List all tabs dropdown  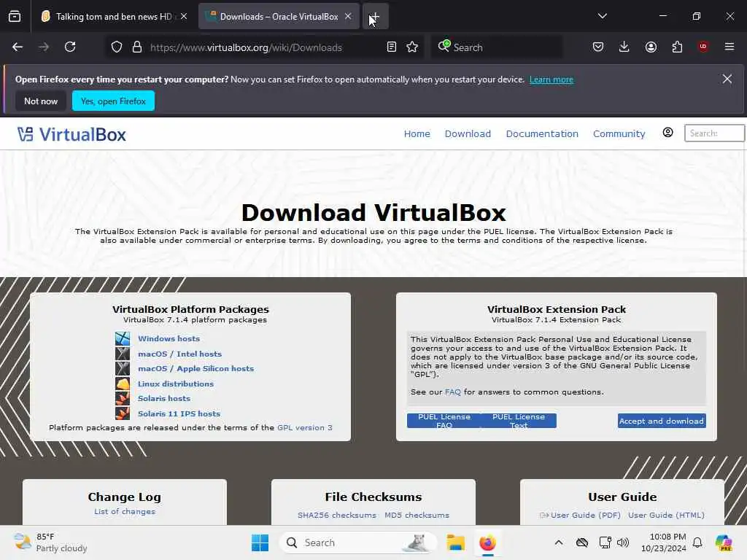point(603,16)
